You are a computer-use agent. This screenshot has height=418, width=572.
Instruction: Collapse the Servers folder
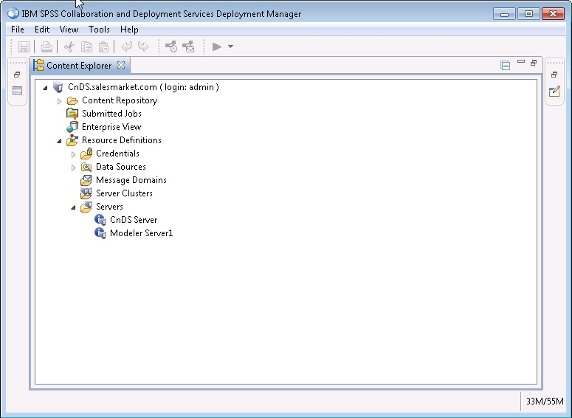pos(73,208)
